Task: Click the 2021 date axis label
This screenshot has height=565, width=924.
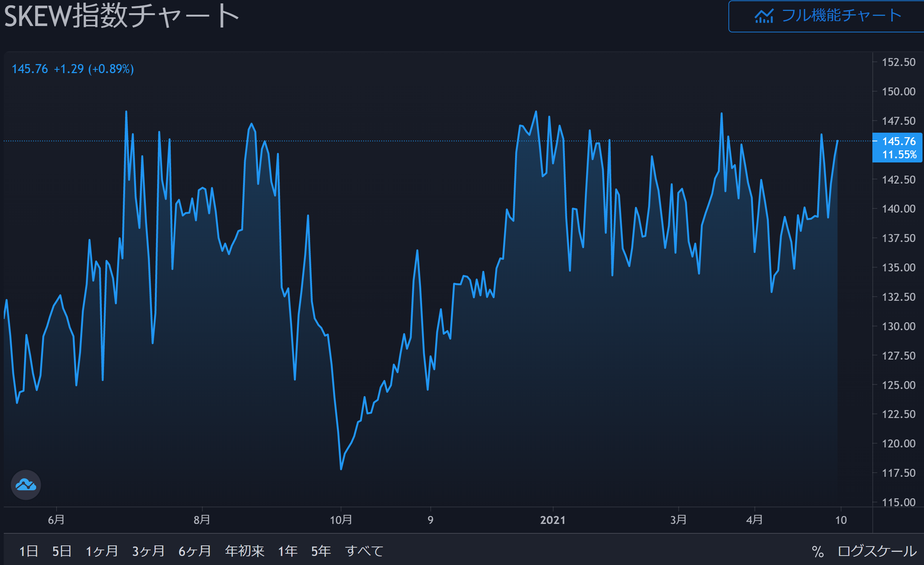Action: click(552, 520)
